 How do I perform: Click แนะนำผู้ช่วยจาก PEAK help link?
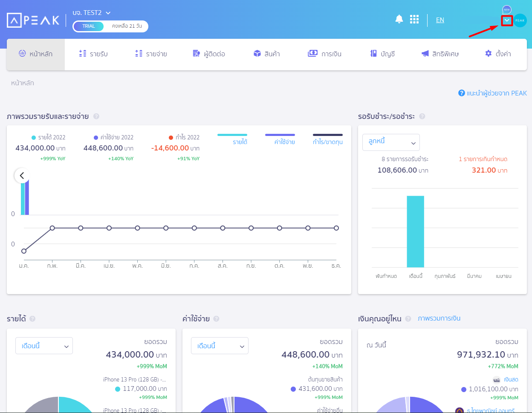493,93
